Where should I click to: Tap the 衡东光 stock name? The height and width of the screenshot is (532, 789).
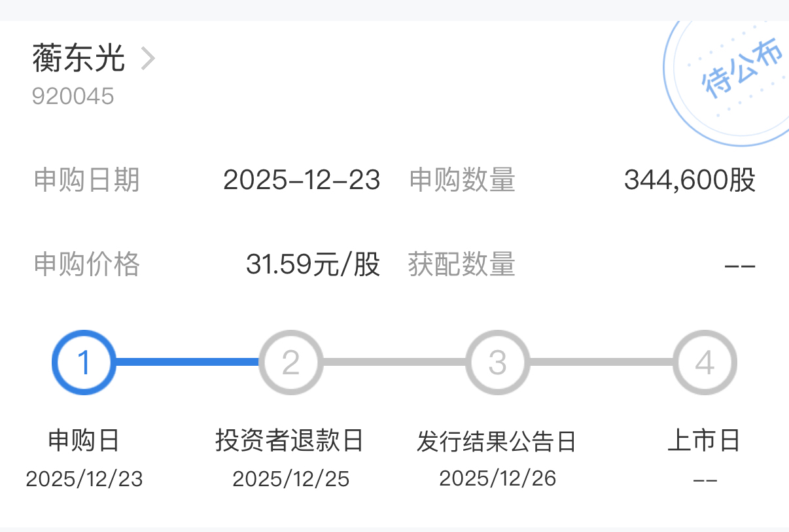tap(79, 59)
